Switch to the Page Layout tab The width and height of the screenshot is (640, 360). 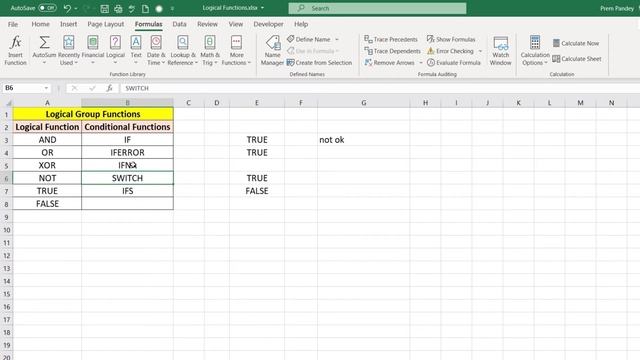(x=106, y=24)
